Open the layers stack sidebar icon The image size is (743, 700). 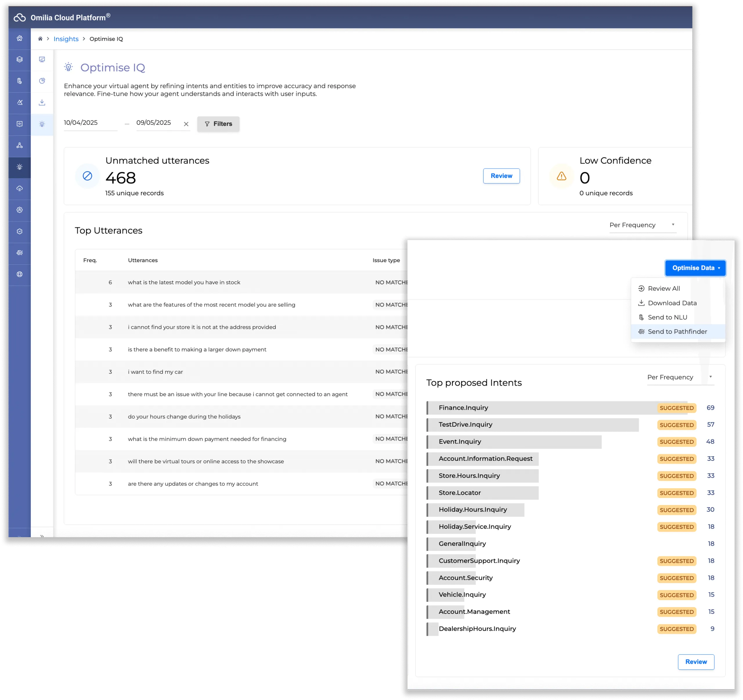tap(19, 59)
